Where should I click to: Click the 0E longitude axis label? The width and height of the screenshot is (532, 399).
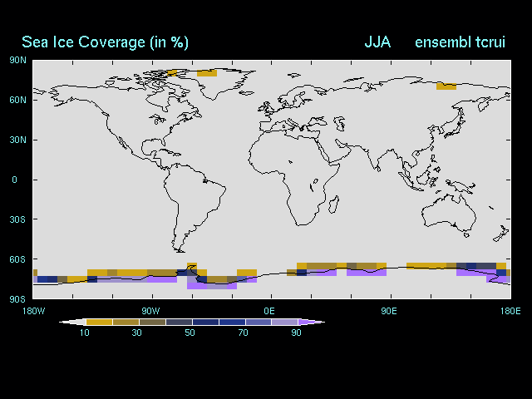(x=269, y=310)
